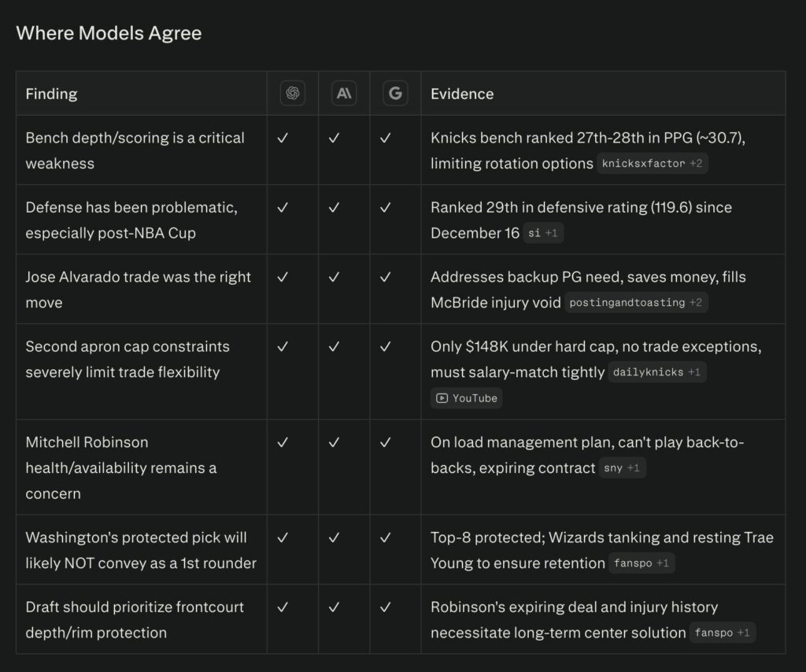Click the OpenAI model icon in header
The width and height of the screenshot is (806, 672).
pyautogui.click(x=293, y=94)
